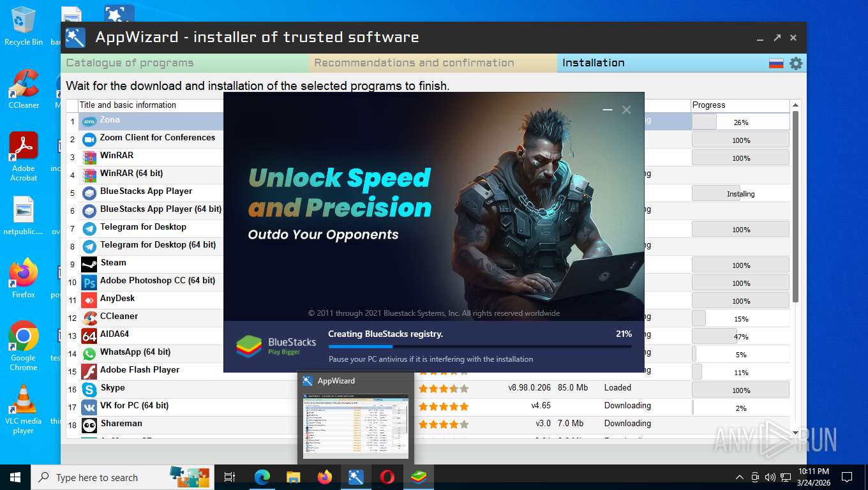This screenshot has width=868, height=490.
Task: Open the AppWizard settings gear
Action: coord(795,63)
